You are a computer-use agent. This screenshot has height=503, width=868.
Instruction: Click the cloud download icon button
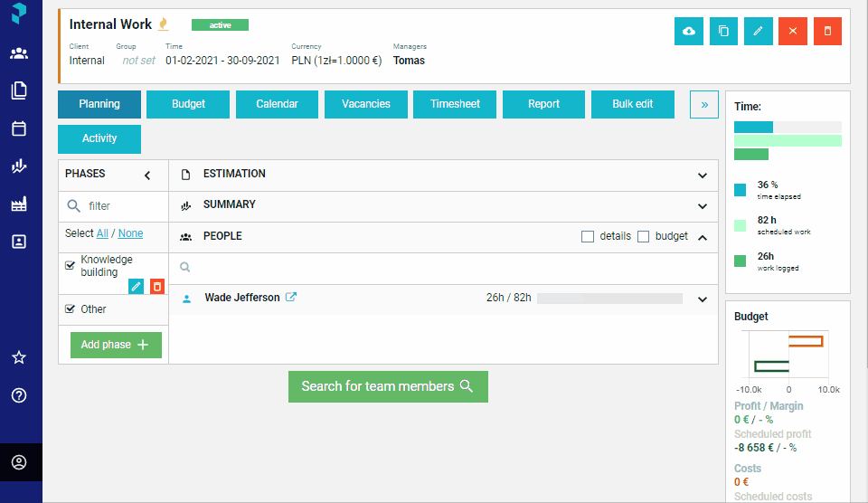pos(689,31)
